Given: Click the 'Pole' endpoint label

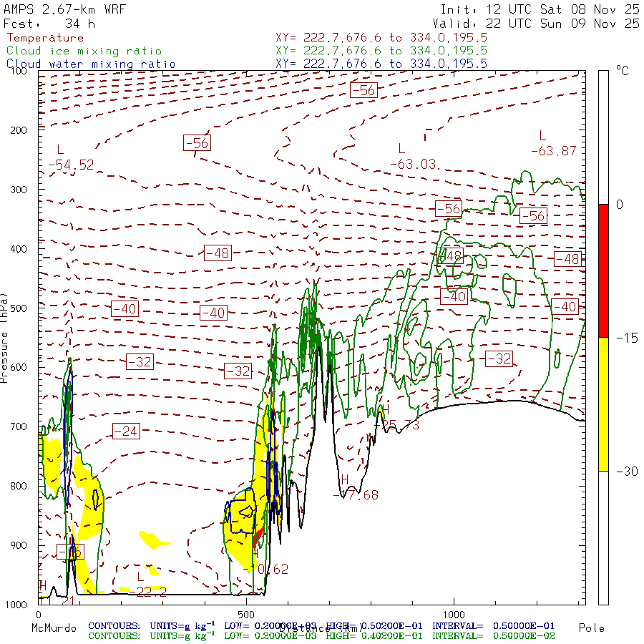Looking at the screenshot, I should [592, 628].
